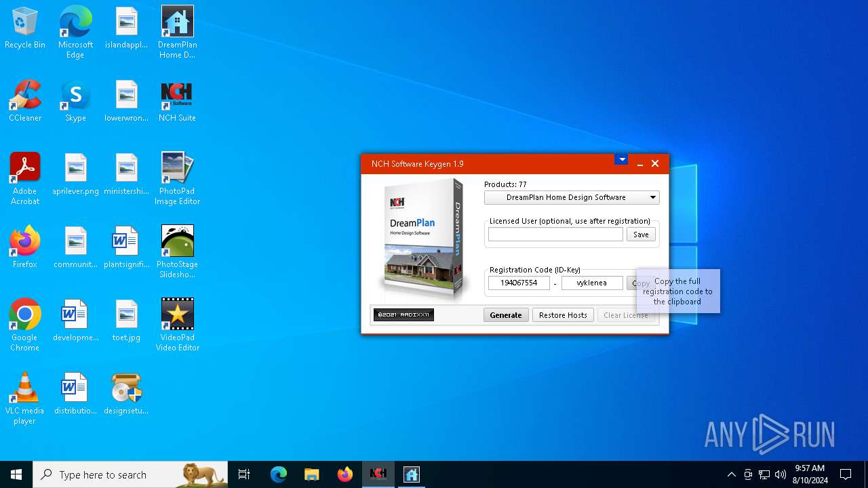
Task: Click the Type here to search box
Action: [x=130, y=474]
